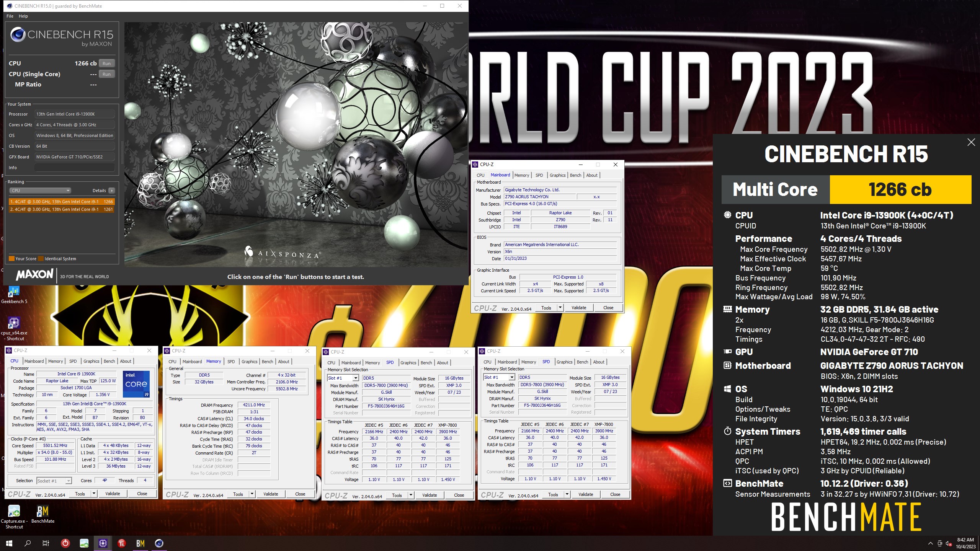Click the System Timers stopwatch icon
Viewport: 980px width, 551px height.
click(x=727, y=431)
